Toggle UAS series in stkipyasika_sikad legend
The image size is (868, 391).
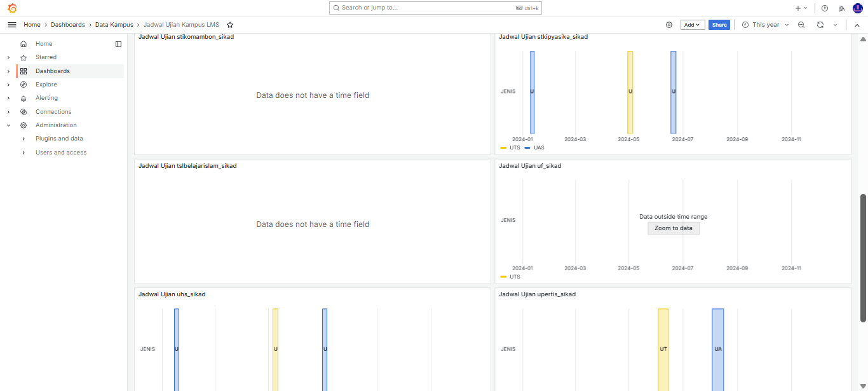click(x=538, y=147)
